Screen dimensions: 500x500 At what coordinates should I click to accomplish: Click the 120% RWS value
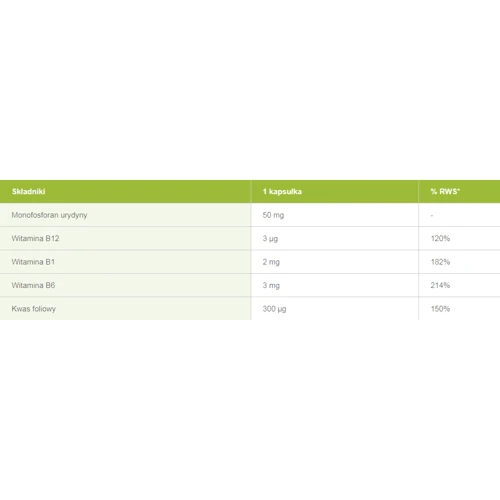440,238
